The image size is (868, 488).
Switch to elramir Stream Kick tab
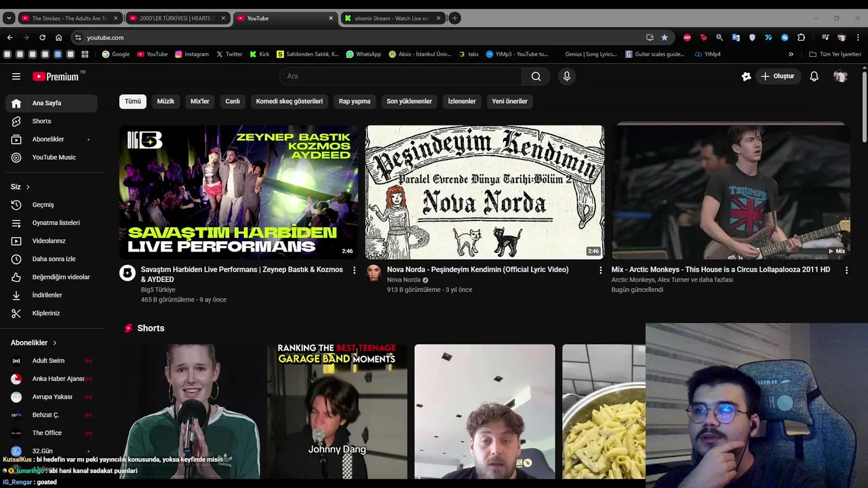393,18
